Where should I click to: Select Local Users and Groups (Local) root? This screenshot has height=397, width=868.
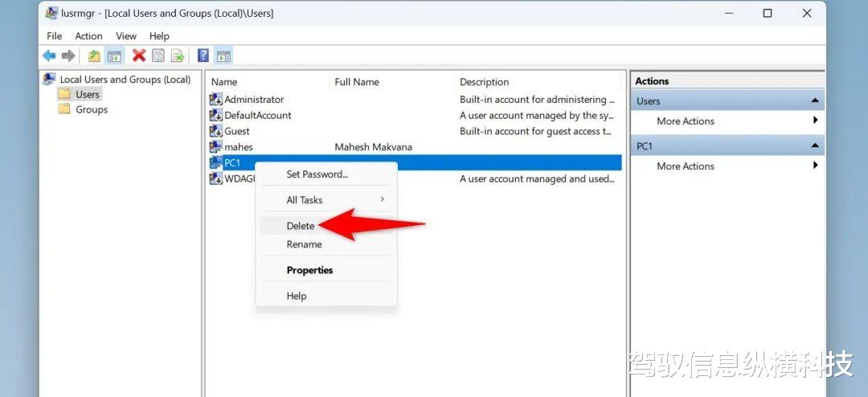coord(125,80)
